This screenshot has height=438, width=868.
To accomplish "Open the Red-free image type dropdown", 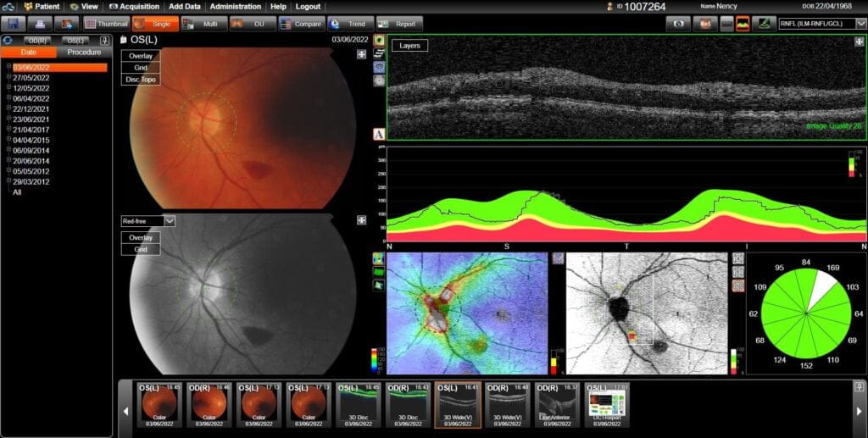I will [148, 221].
